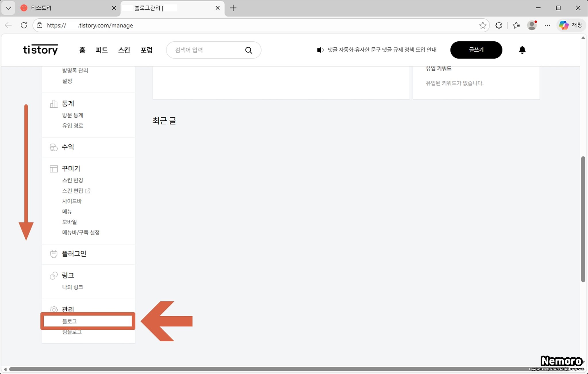Open the 수익 sidebar section
The height and width of the screenshot is (374, 588).
pos(68,147)
